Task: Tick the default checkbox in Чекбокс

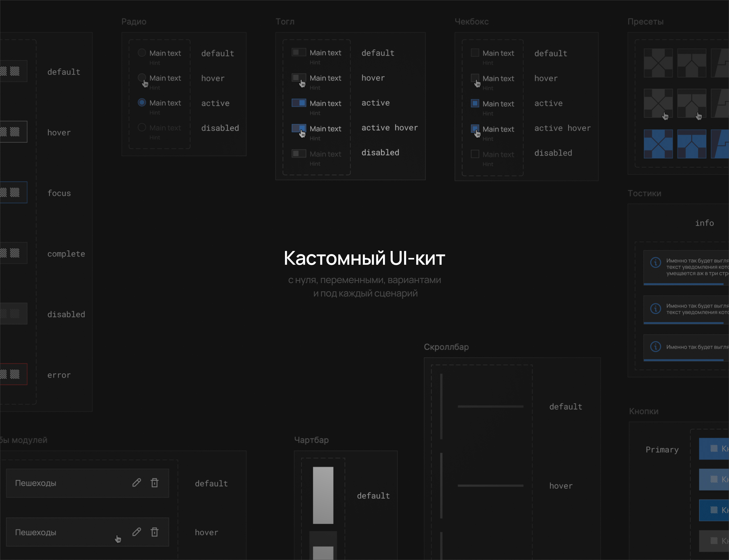Action: tap(475, 53)
